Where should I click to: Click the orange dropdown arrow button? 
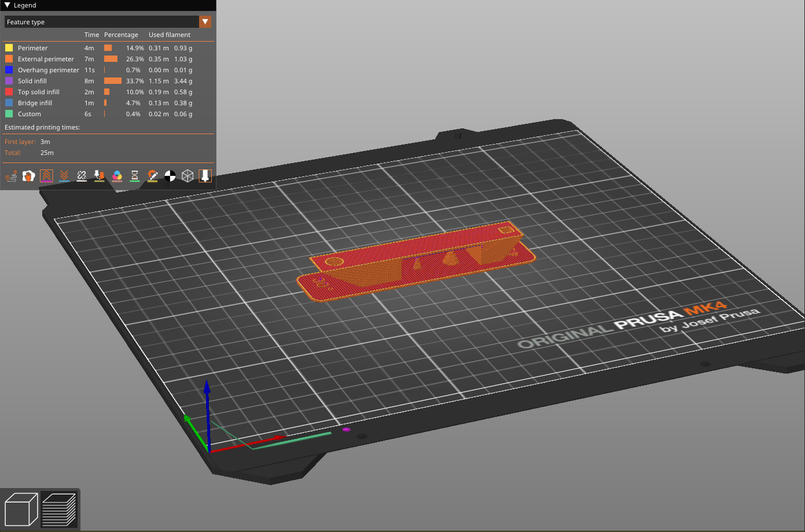tap(205, 22)
